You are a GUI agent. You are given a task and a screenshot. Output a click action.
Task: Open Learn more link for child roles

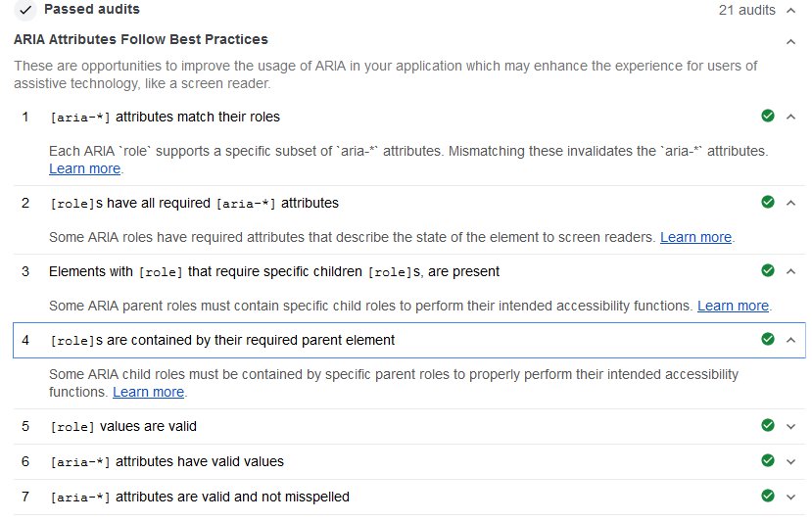tap(733, 306)
